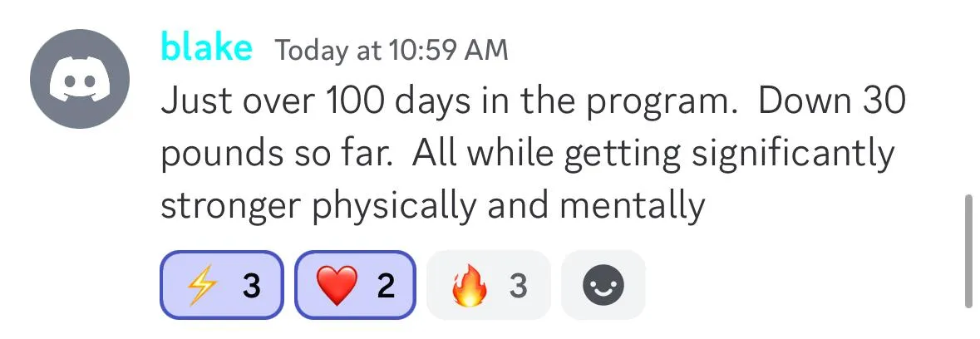
Task: Click the username blake
Action: (x=206, y=47)
